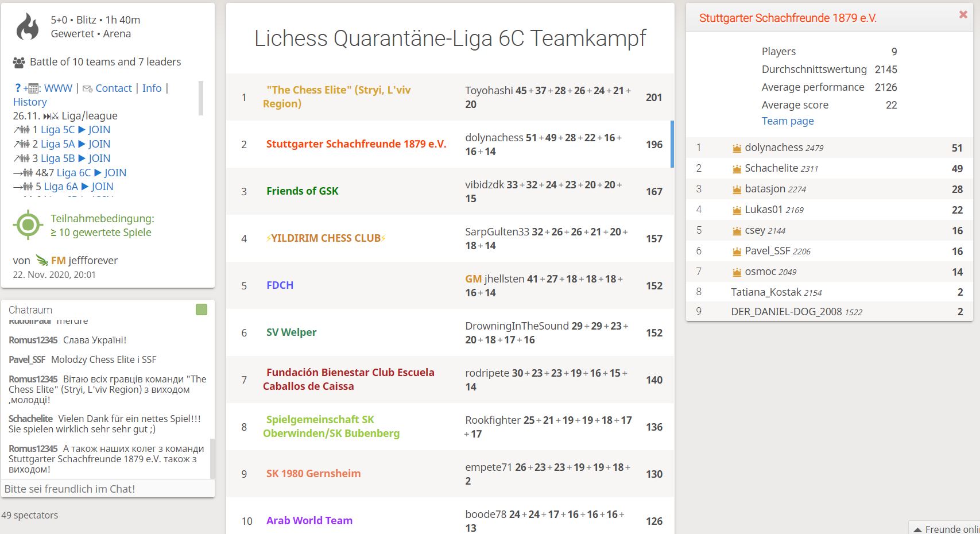Click the Lichess patron wings icon near jeffforever
Image resolution: width=980 pixels, height=534 pixels.
click(42, 260)
